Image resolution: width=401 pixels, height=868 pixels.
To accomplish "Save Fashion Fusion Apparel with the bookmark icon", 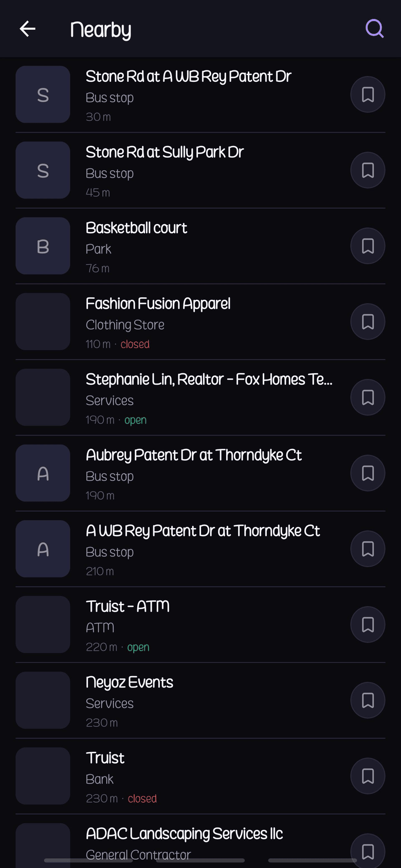I will point(367,321).
